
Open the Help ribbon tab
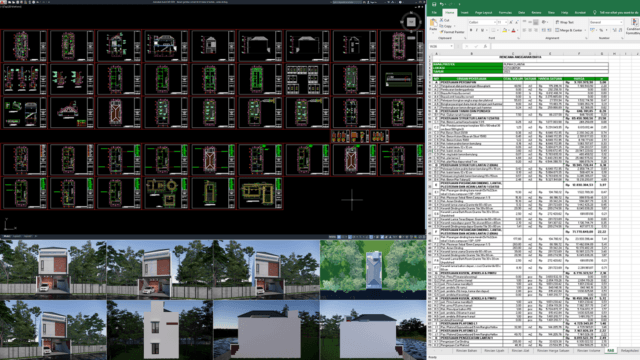point(564,13)
